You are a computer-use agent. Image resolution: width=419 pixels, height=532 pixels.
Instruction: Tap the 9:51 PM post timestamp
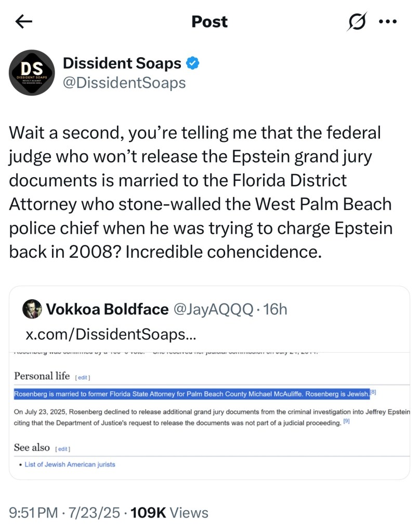pos(34,513)
